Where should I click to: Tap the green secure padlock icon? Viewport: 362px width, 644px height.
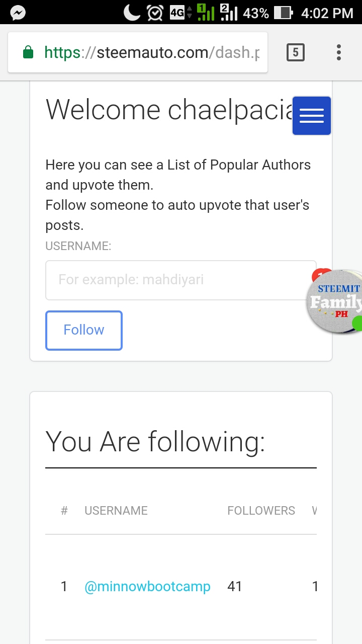coord(28,52)
